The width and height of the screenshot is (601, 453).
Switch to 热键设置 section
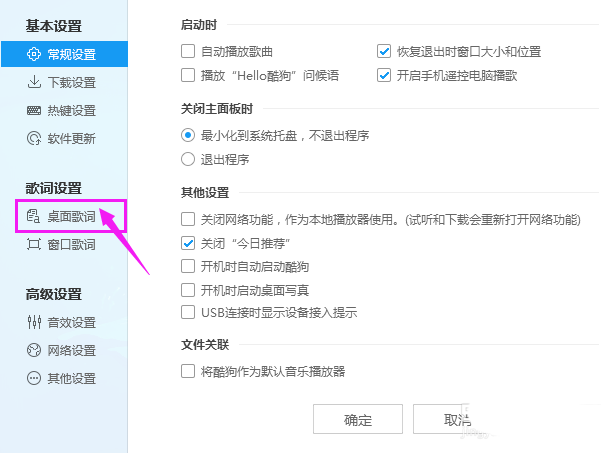(x=70, y=110)
